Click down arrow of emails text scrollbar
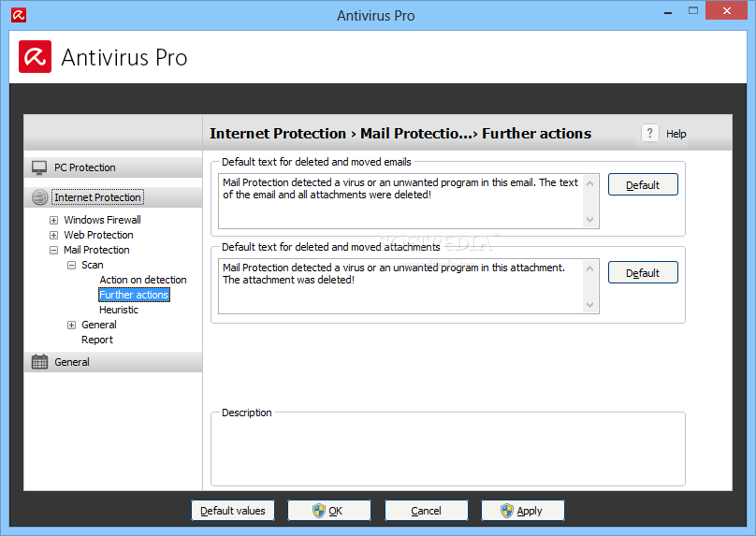This screenshot has width=756, height=536. [x=589, y=219]
